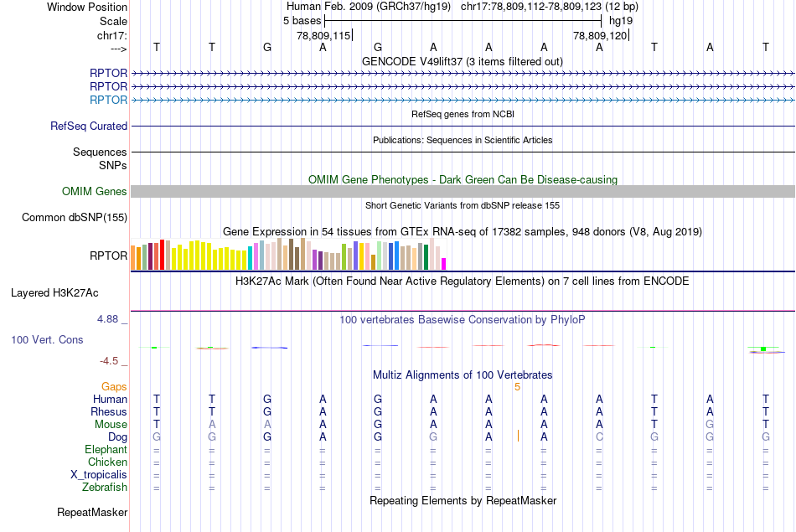796x532 pixels.
Task: Click the orange 5 gap count
Action: coord(517,387)
